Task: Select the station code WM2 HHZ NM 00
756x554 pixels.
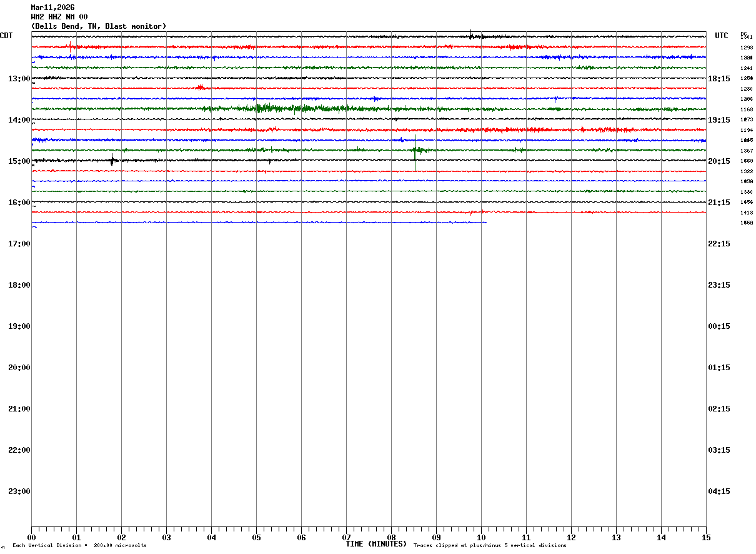Action: coord(59,17)
